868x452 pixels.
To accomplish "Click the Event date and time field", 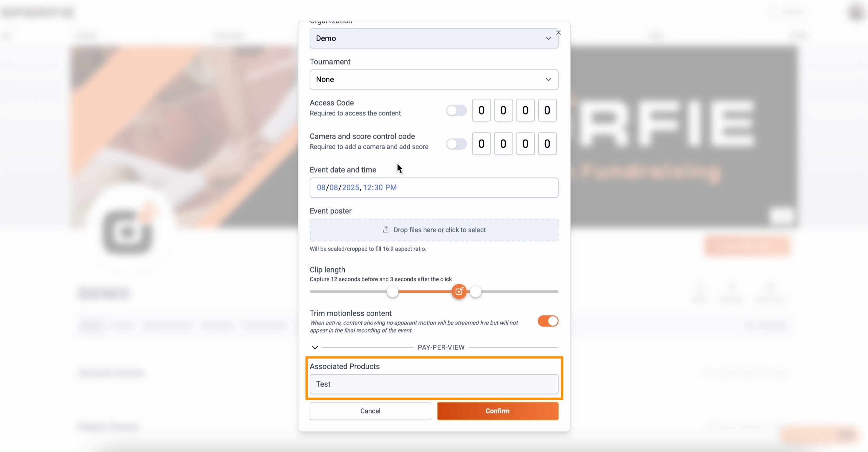I will pyautogui.click(x=434, y=187).
